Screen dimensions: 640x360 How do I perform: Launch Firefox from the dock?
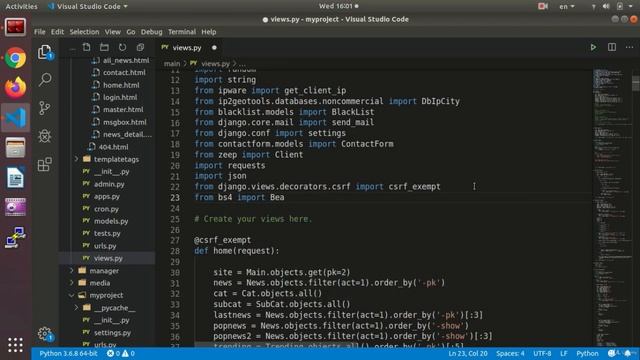pyautogui.click(x=16, y=87)
